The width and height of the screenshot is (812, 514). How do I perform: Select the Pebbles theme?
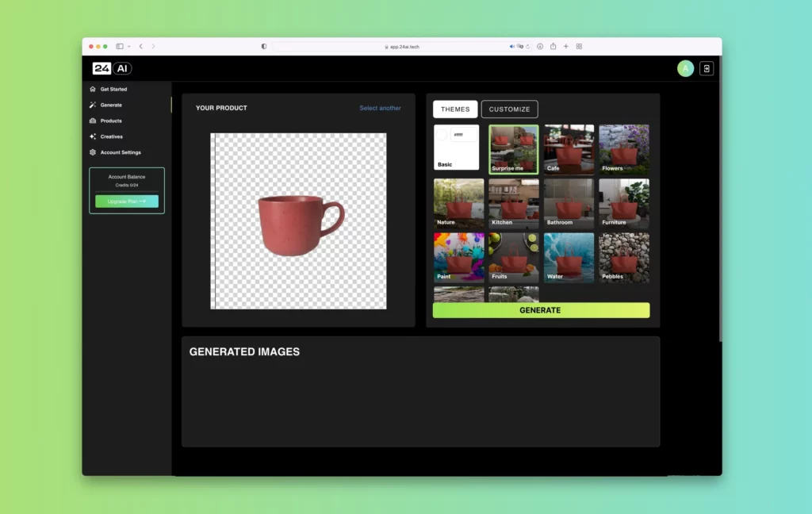tap(624, 258)
